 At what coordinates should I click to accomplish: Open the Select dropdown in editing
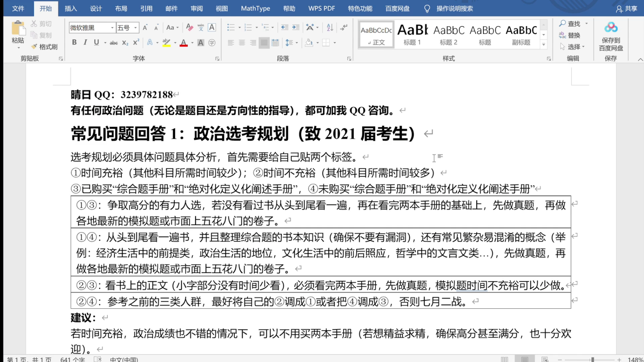[572, 47]
